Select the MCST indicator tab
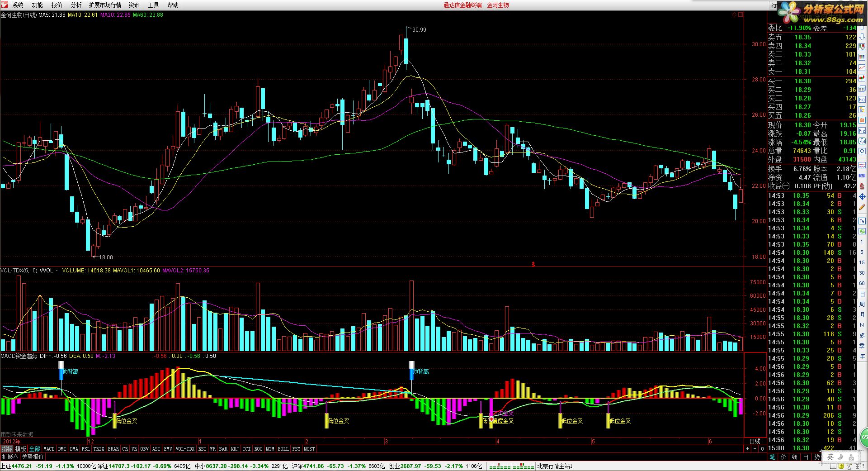868x471 pixels. 309,449
